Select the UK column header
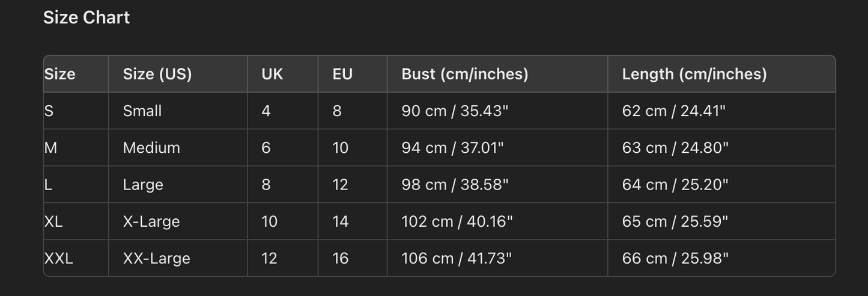This screenshot has width=868, height=296. point(272,74)
